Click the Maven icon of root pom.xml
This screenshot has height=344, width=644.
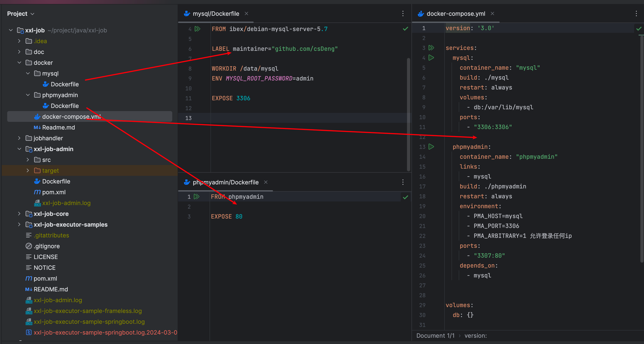(x=29, y=279)
